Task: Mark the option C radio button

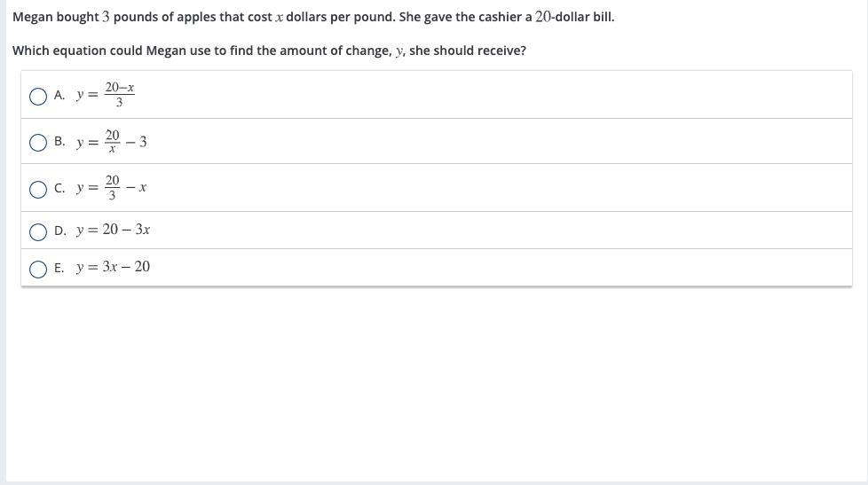Action: coord(37,190)
